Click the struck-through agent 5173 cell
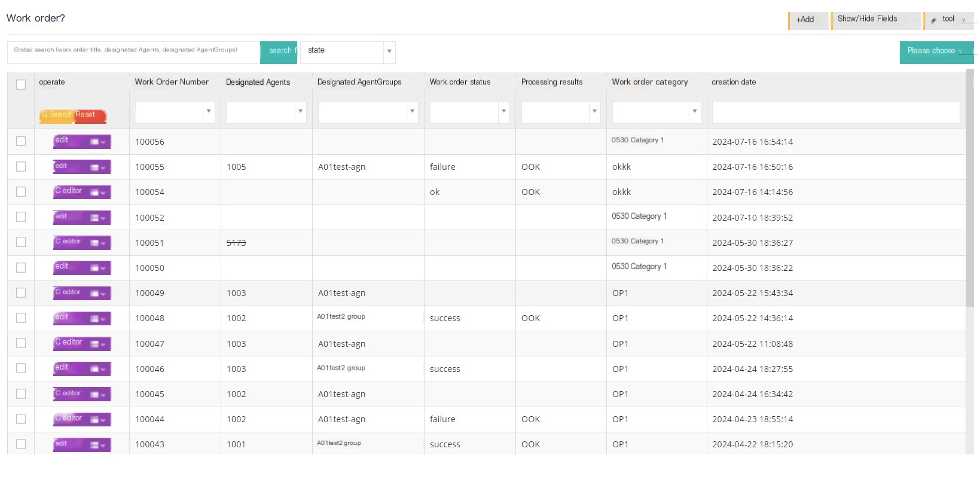The image size is (980, 479). tap(236, 243)
